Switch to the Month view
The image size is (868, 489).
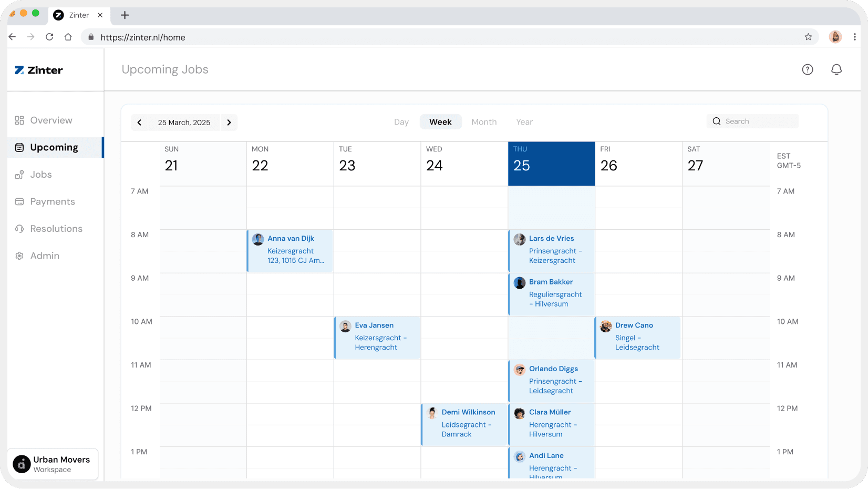point(484,121)
